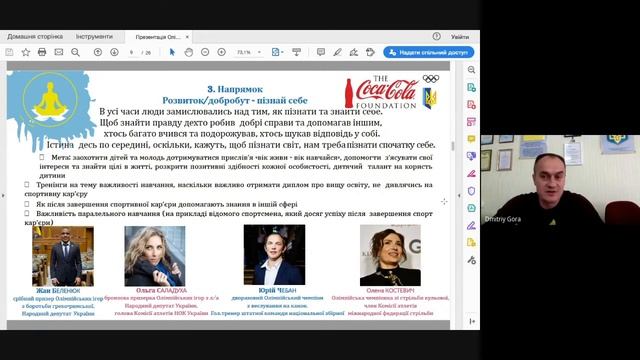Open the Protect shield tool

click(x=471, y=191)
